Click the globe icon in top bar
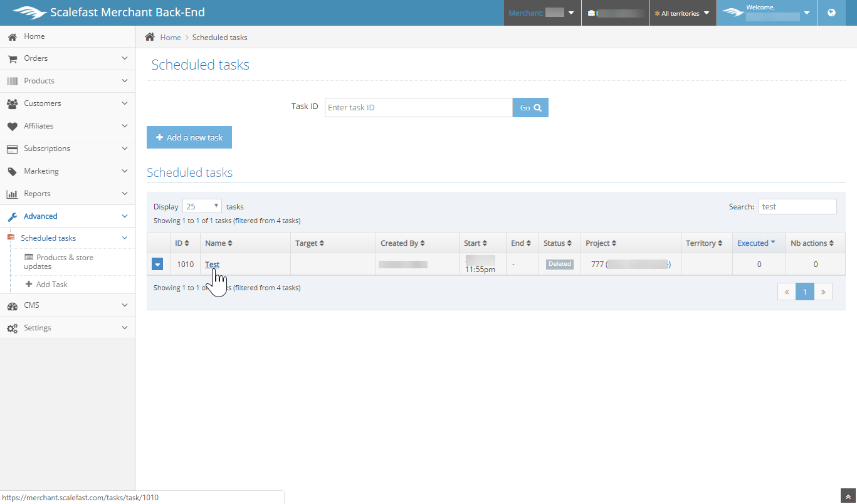The image size is (857, 504). coord(831,13)
